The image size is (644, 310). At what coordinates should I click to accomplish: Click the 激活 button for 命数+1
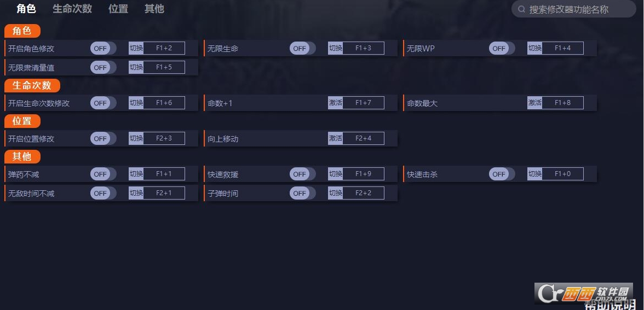pos(336,103)
